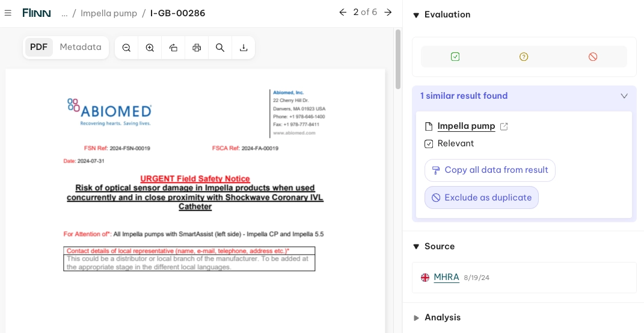
Task: Click the I-GB-00286 breadcrumb title
Action: [178, 14]
